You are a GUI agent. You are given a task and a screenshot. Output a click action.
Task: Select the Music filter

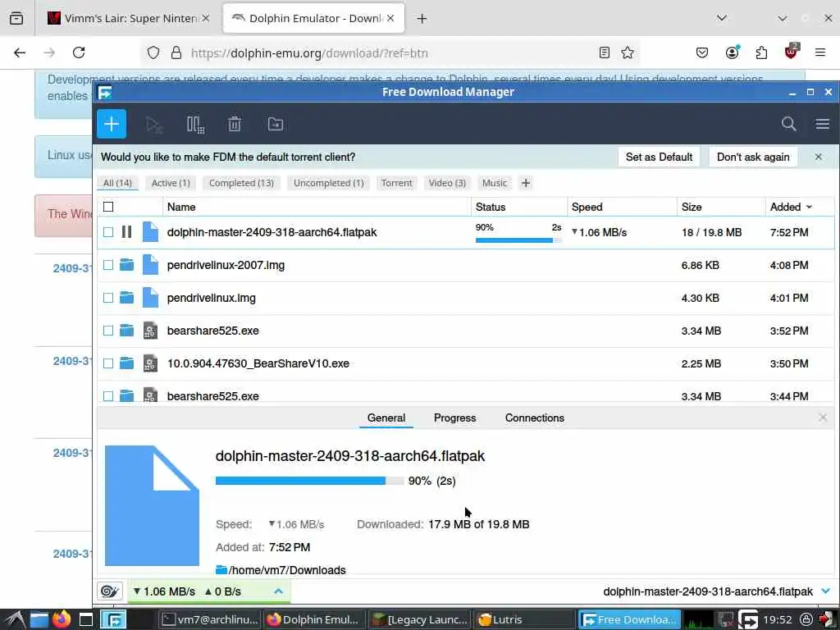tap(495, 183)
